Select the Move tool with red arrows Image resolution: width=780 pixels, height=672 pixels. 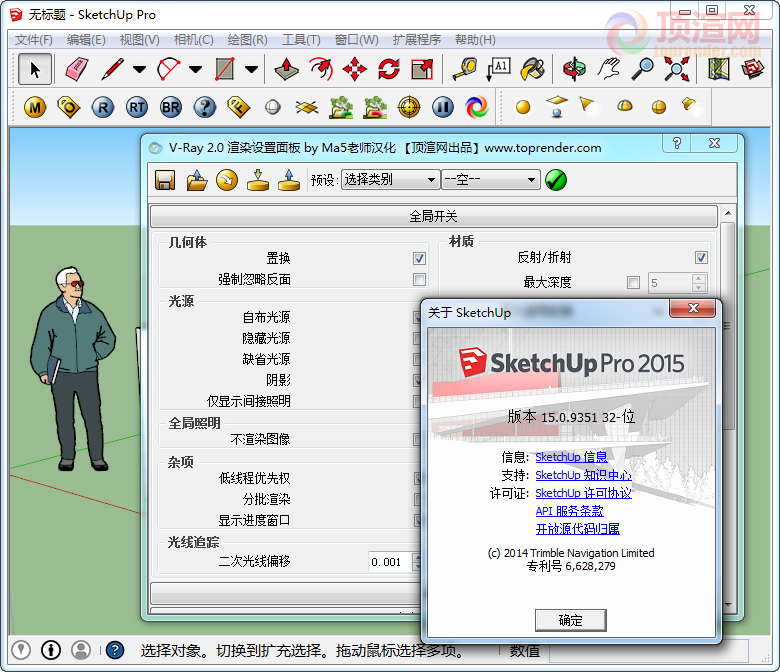coord(355,69)
